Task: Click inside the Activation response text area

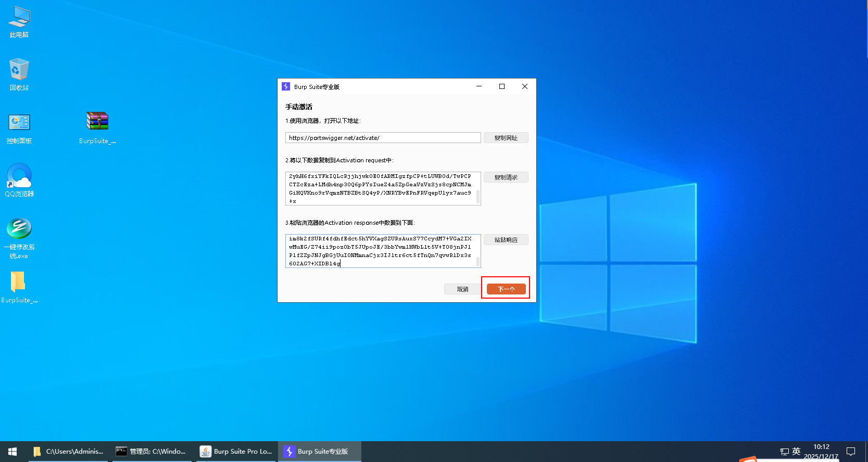Action: [x=380, y=251]
